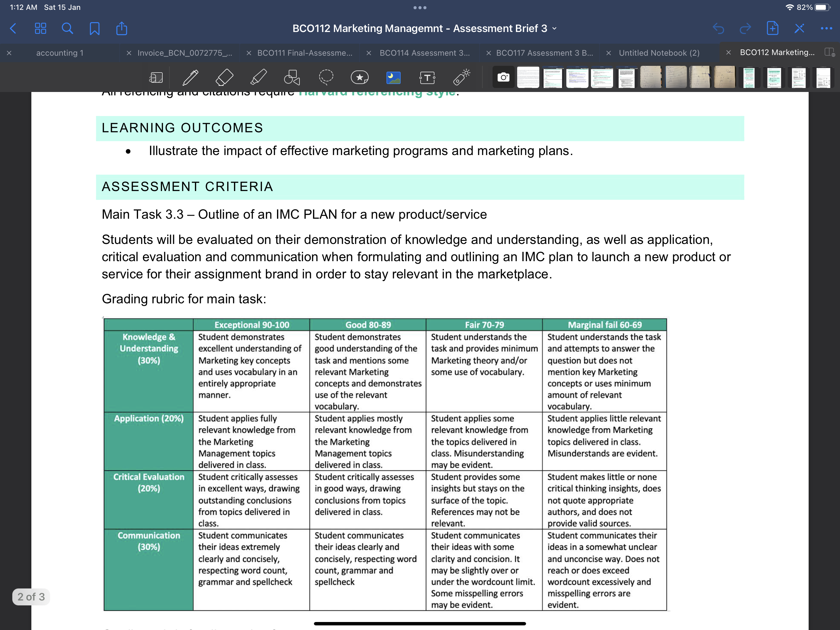Switch to the accounting 1 tab
The image size is (840, 630).
60,53
